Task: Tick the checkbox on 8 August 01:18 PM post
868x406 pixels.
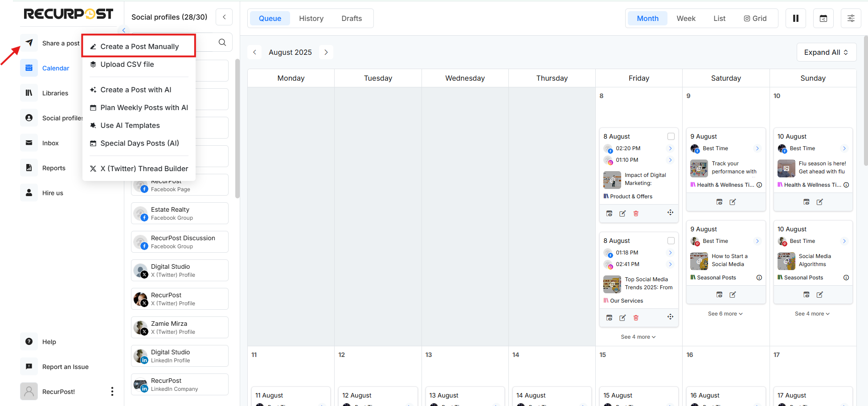Action: click(671, 241)
